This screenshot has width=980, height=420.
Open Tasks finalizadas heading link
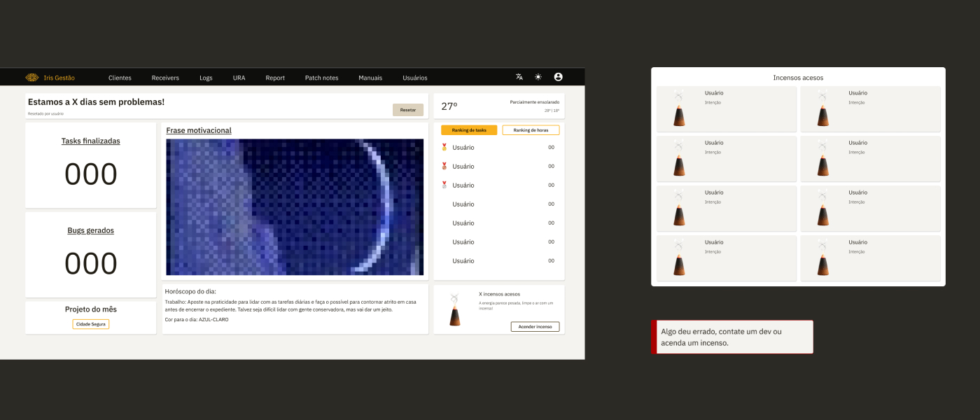coord(91,141)
